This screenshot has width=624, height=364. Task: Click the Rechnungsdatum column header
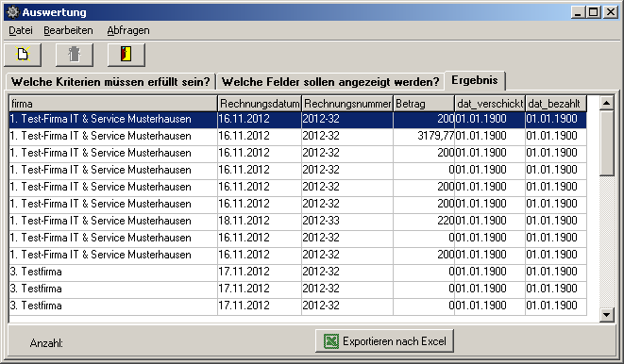pyautogui.click(x=260, y=104)
